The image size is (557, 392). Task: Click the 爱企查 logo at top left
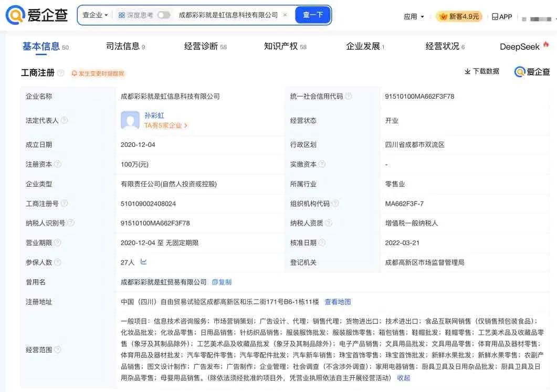37,15
